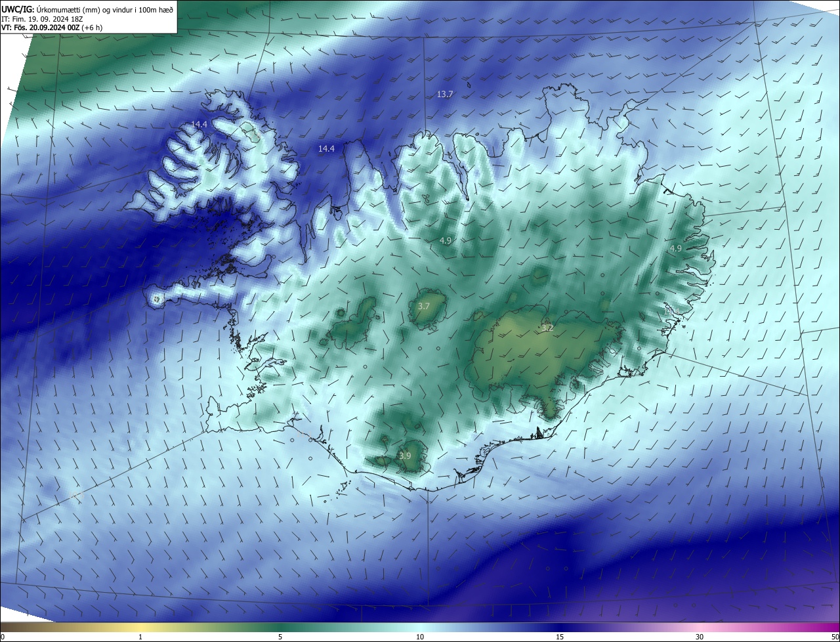Click the '1' tick on the color scale
Screen dimensions: 840x642
(140, 637)
